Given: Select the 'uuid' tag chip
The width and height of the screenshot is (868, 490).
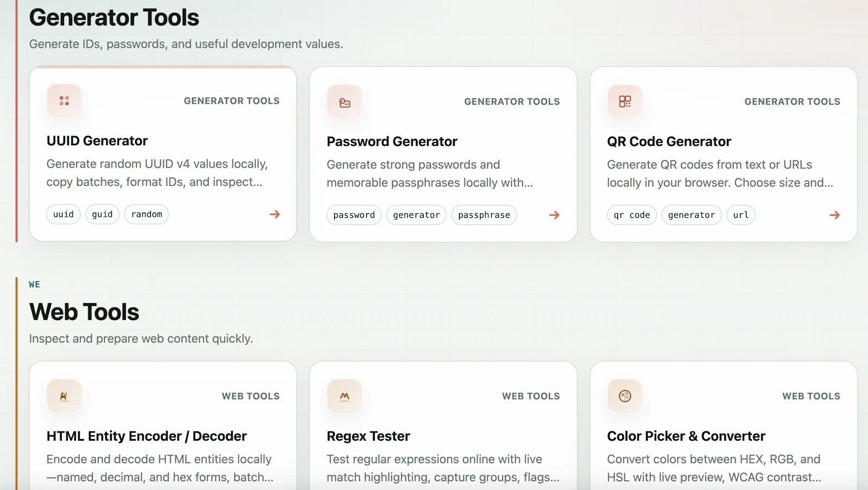Looking at the screenshot, I should pyautogui.click(x=63, y=214).
